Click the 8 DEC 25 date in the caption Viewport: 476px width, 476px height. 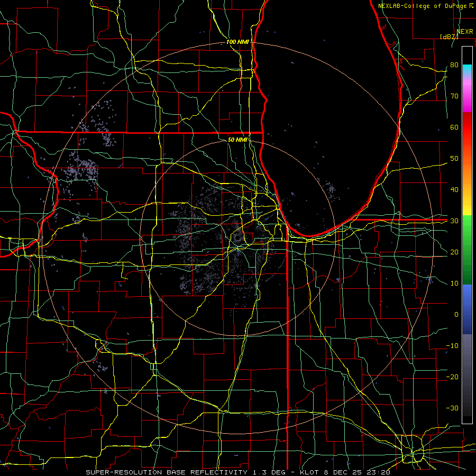pos(342,472)
